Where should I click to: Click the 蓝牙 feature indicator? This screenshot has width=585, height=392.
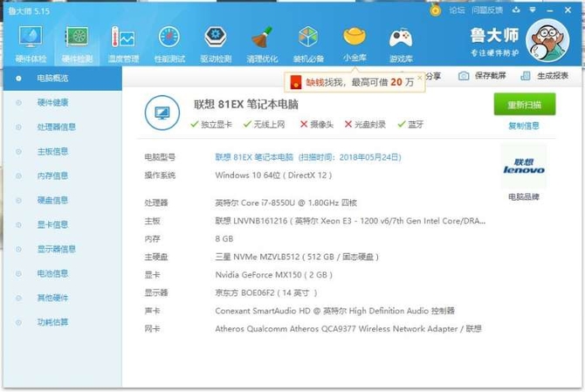point(410,125)
